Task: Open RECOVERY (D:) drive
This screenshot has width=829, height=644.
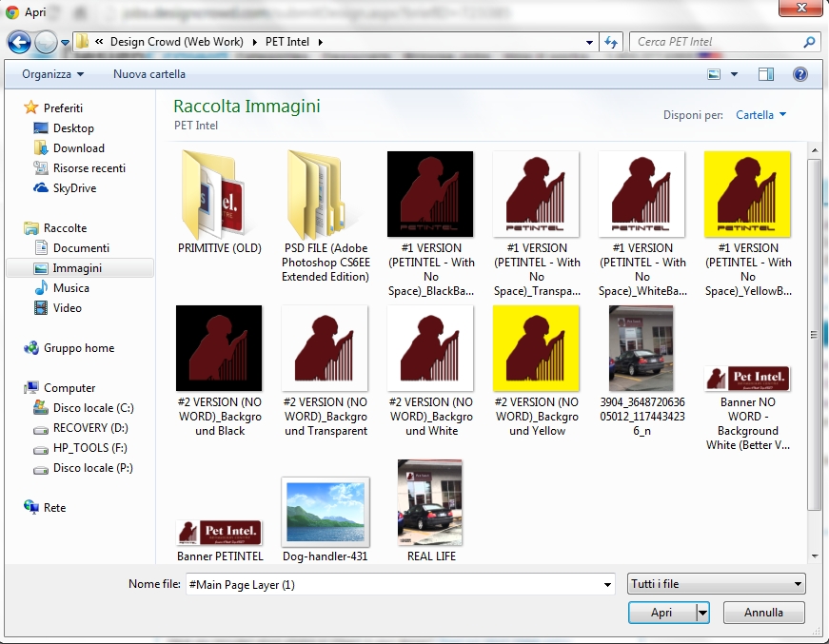Action: [81, 428]
